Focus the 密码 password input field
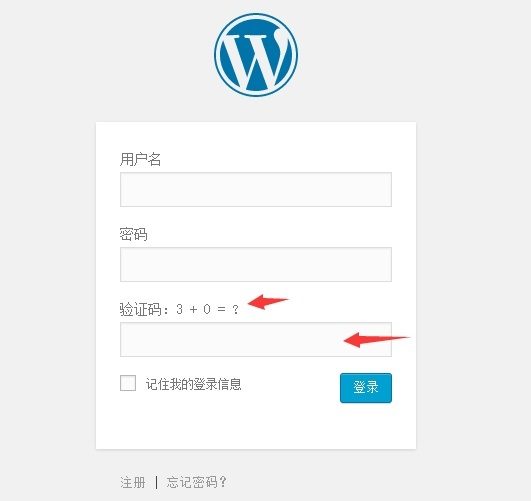Screen dimensions: 531x501 [x=256, y=264]
